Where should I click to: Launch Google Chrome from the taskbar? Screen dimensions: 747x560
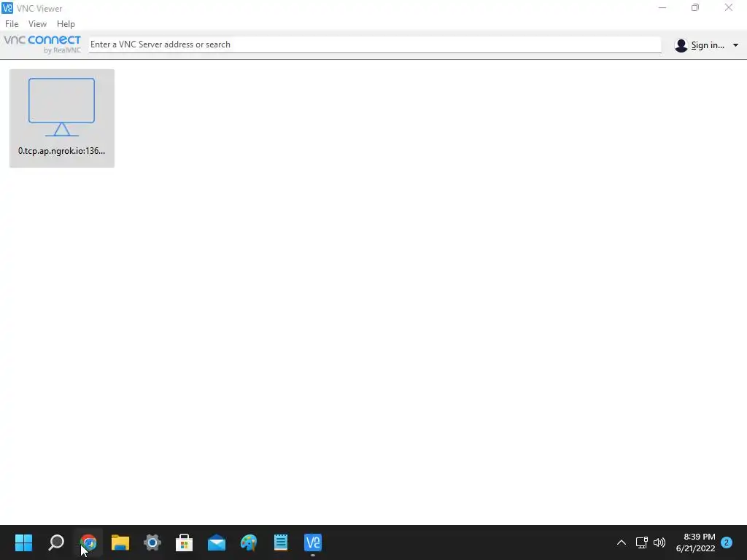click(x=88, y=542)
